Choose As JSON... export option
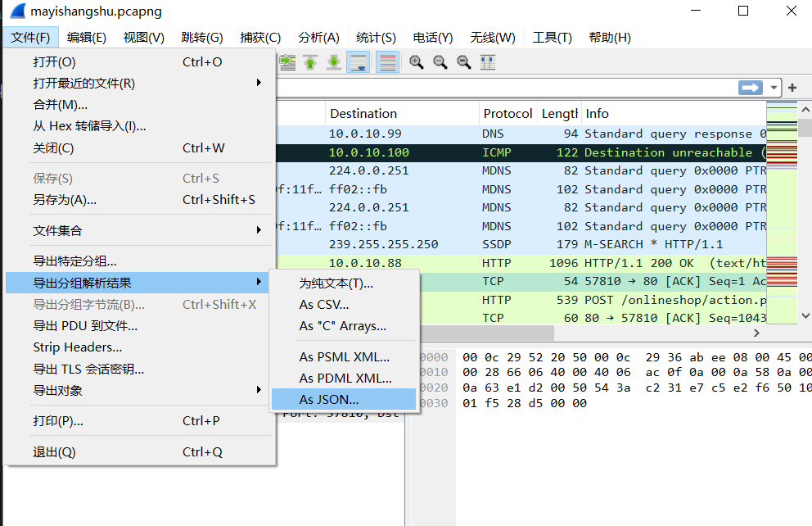This screenshot has height=526, width=812. (x=329, y=400)
